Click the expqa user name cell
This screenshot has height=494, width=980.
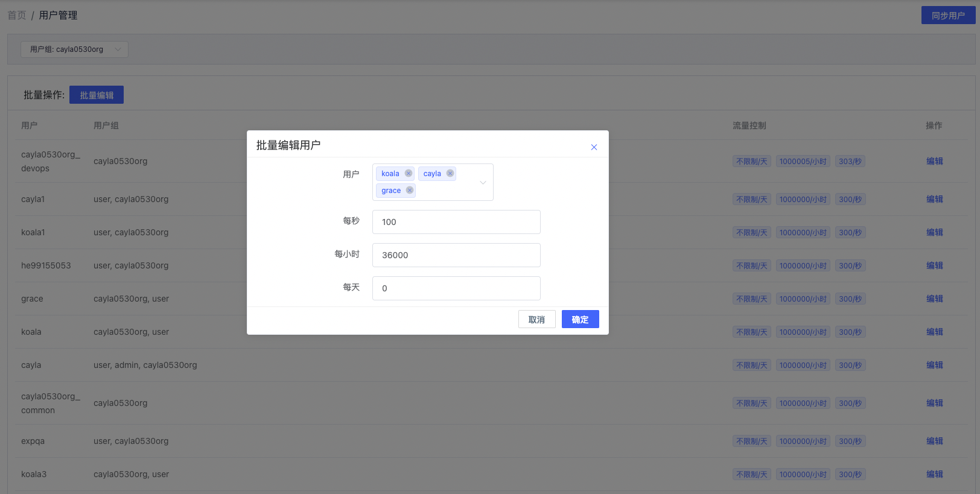(33, 441)
